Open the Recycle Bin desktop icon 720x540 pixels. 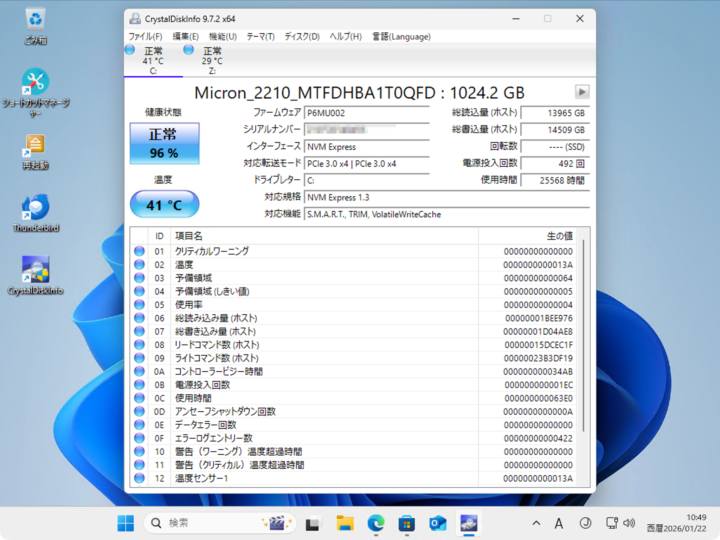click(x=36, y=22)
